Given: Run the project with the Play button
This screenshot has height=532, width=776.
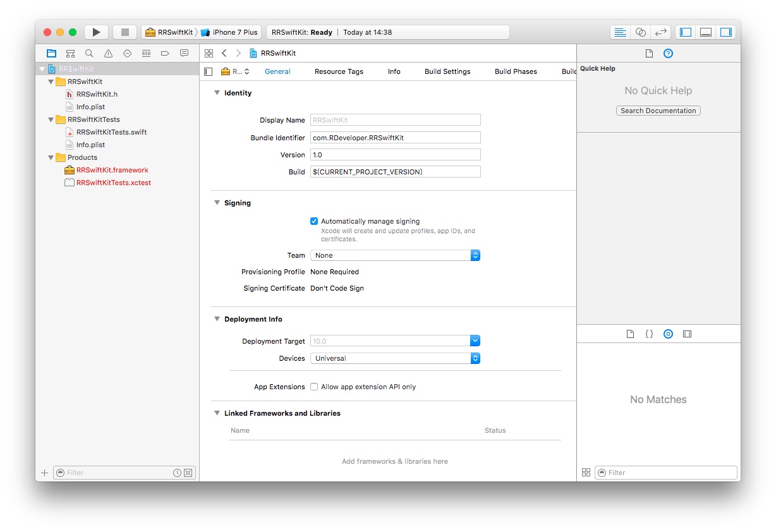Looking at the screenshot, I should point(96,32).
